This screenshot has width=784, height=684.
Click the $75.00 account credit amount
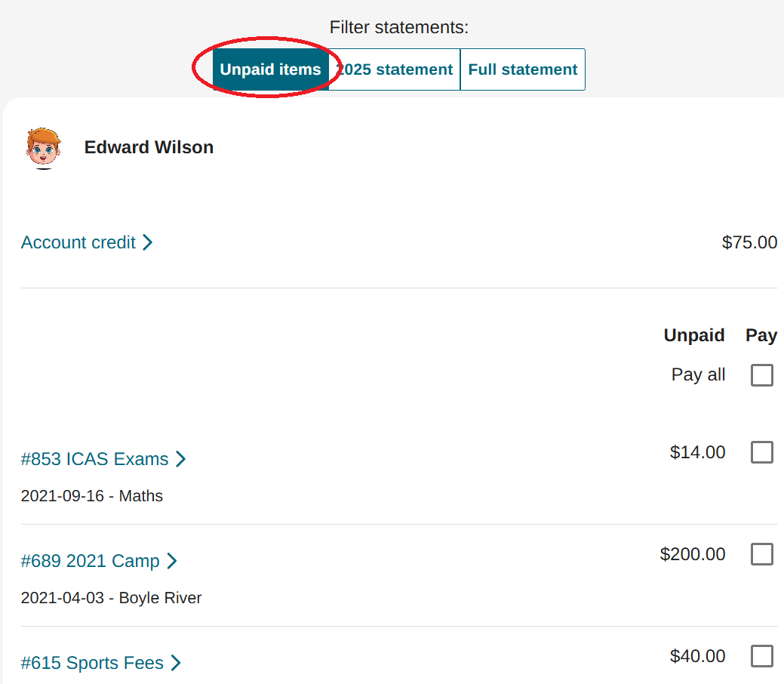coord(749,242)
